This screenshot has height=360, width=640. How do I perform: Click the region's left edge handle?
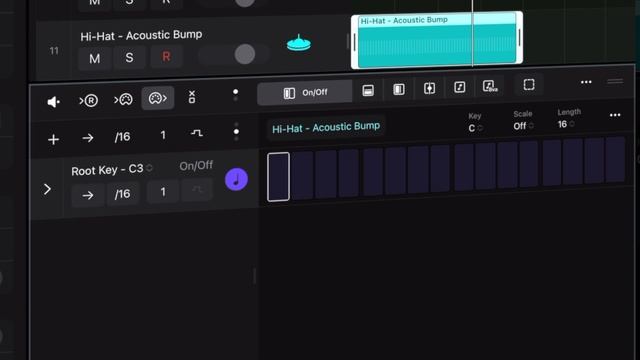point(355,42)
